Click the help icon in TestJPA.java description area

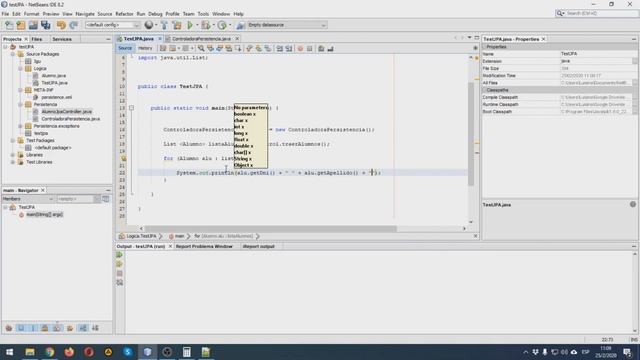tap(633, 204)
